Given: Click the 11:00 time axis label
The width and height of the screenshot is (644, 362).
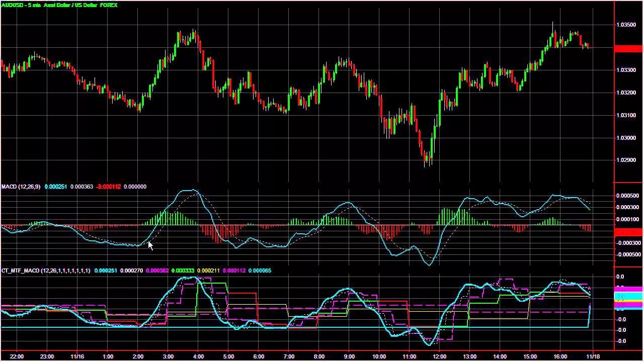Looking at the screenshot, I should [409, 356].
